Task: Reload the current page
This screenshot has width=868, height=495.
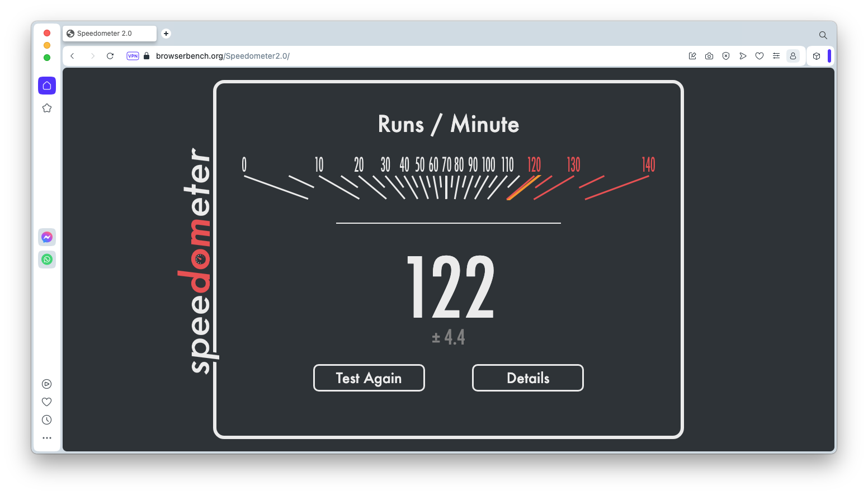Action: pos(110,56)
